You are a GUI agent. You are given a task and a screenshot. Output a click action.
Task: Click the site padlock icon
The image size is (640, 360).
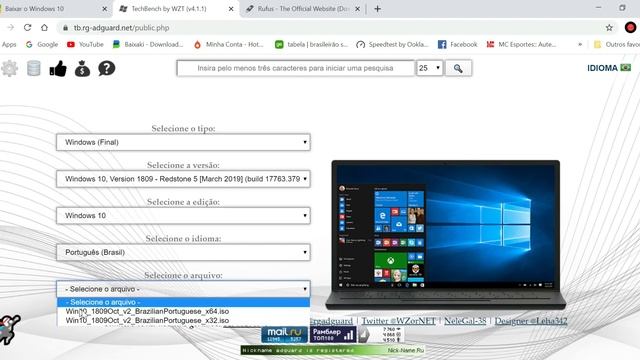point(65,28)
